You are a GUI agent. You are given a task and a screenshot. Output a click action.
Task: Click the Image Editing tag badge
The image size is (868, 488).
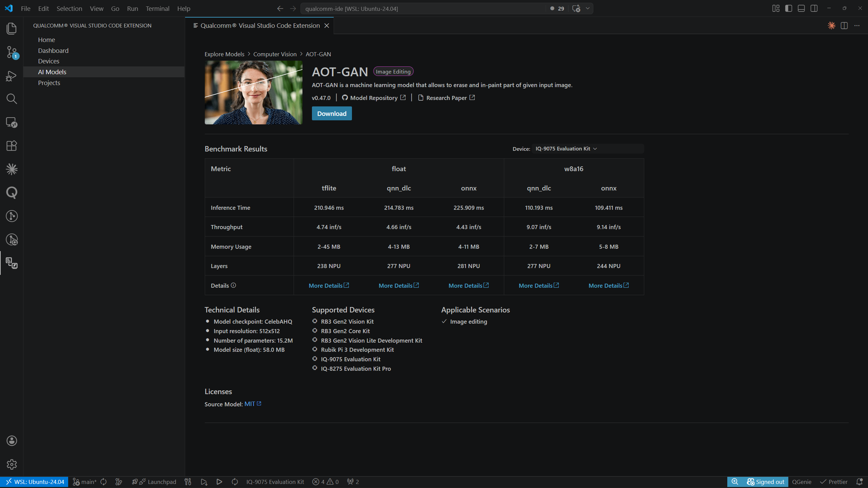393,72
